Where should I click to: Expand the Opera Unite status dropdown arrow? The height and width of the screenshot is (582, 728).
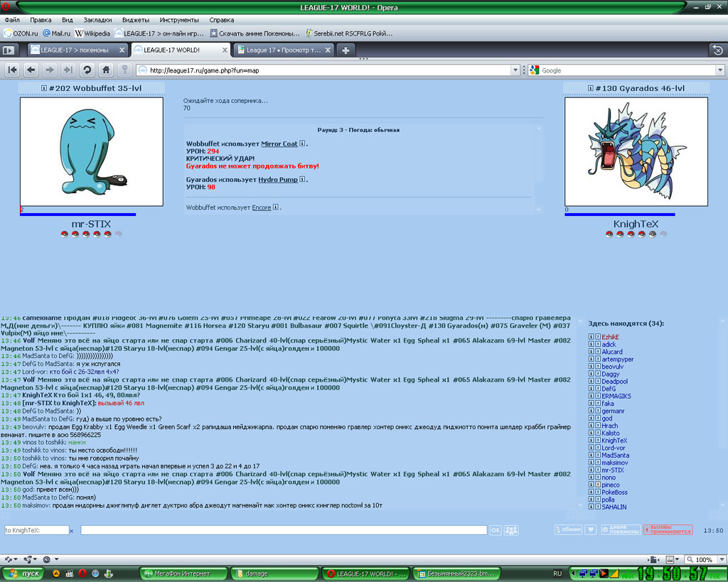[x=35, y=559]
